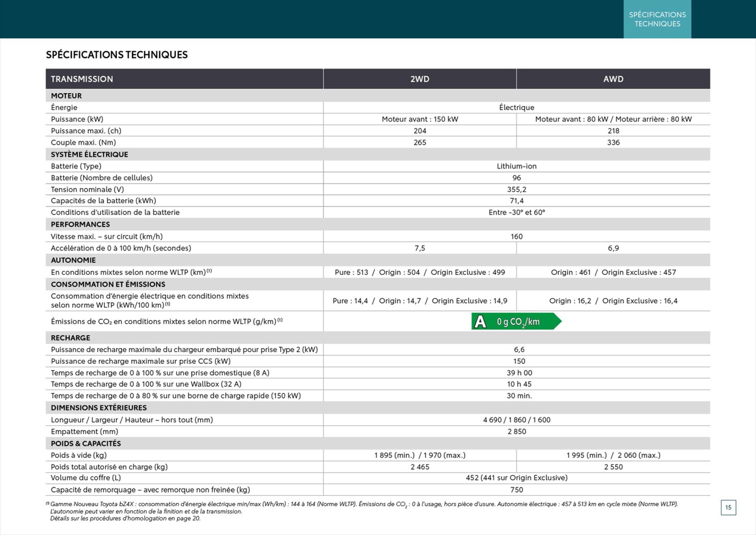Click the Spécifications Techniques tab in the header
Image resolution: width=756 pixels, height=535 pixels.
click(657, 19)
